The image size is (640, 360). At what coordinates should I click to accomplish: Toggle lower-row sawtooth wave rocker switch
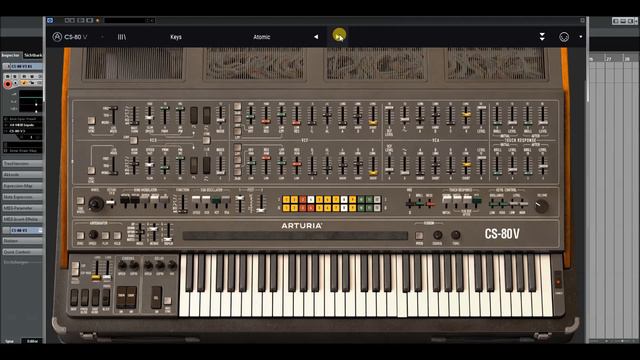pos(207,165)
